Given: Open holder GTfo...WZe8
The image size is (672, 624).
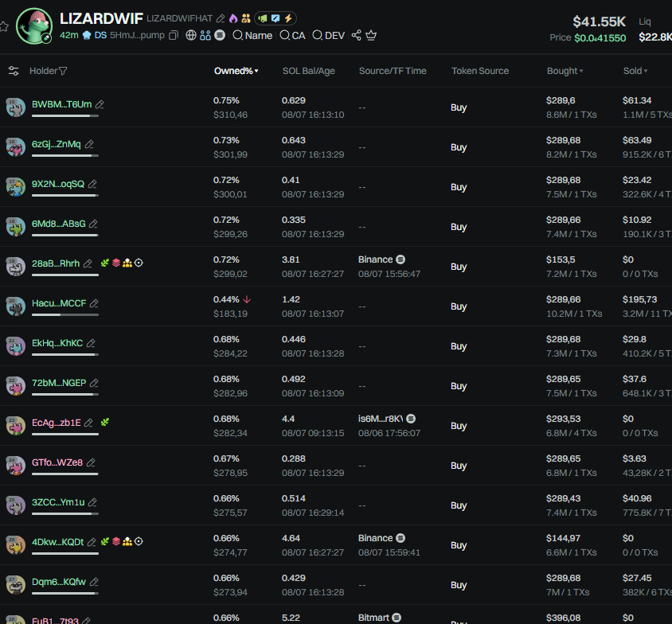Looking at the screenshot, I should click(57, 463).
